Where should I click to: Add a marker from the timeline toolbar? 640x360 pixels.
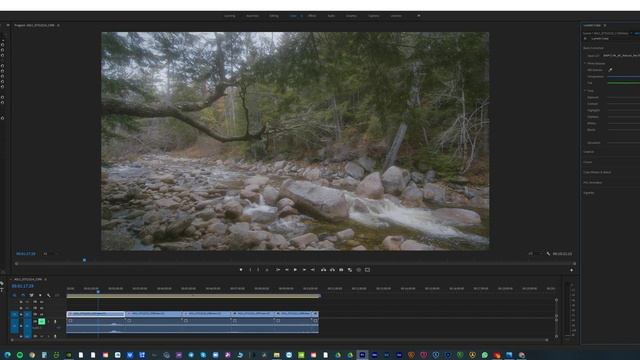[x=40, y=295]
